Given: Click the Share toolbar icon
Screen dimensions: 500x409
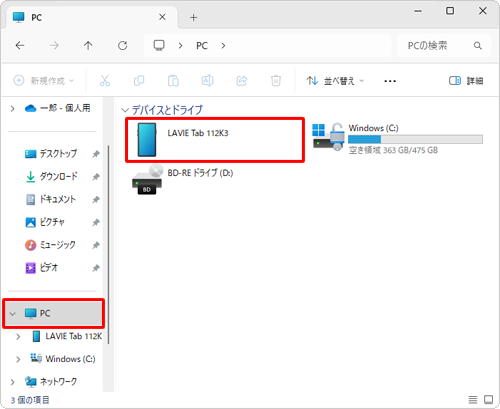Looking at the screenshot, I should [242, 81].
